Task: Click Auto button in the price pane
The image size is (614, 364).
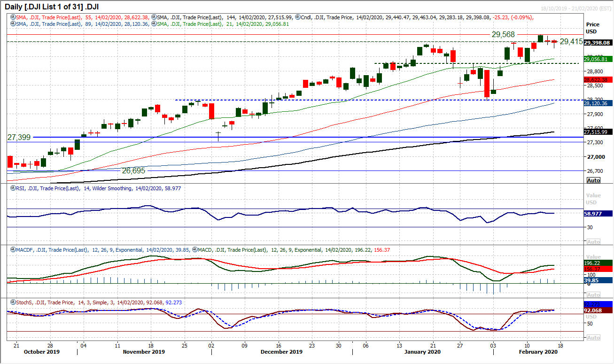Action: click(x=593, y=180)
